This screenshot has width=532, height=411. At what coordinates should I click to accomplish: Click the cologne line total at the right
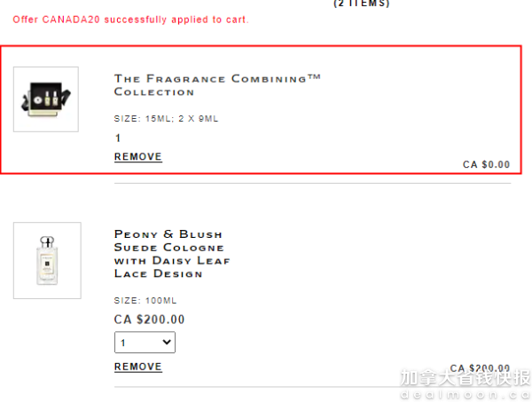pos(480,368)
